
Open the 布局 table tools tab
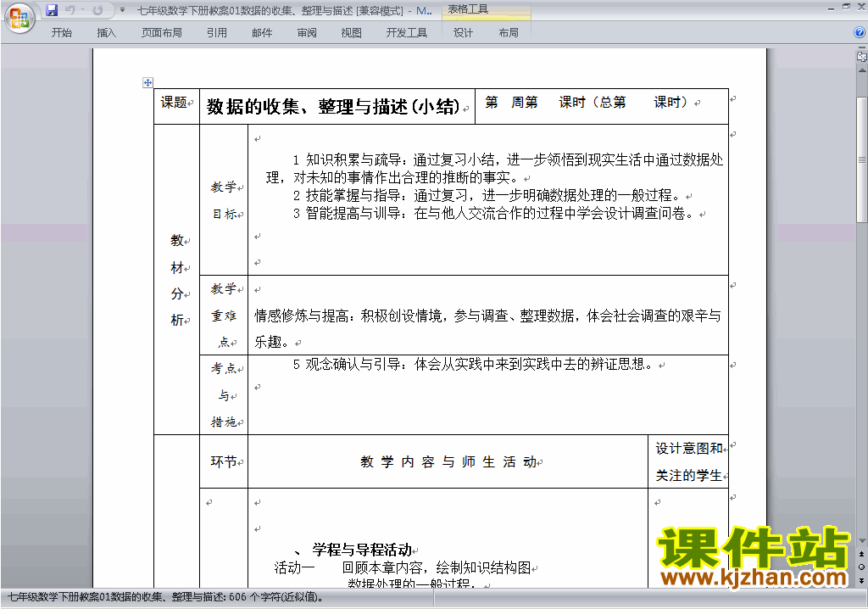tap(509, 33)
